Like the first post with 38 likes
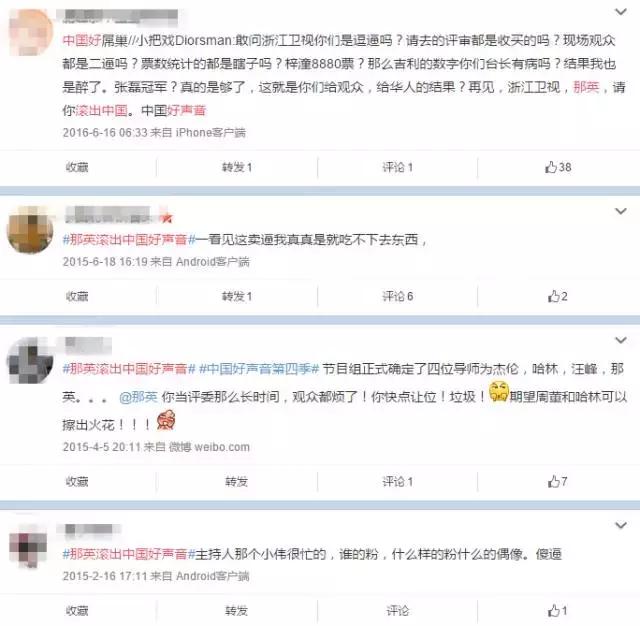640x626 pixels. click(x=558, y=167)
